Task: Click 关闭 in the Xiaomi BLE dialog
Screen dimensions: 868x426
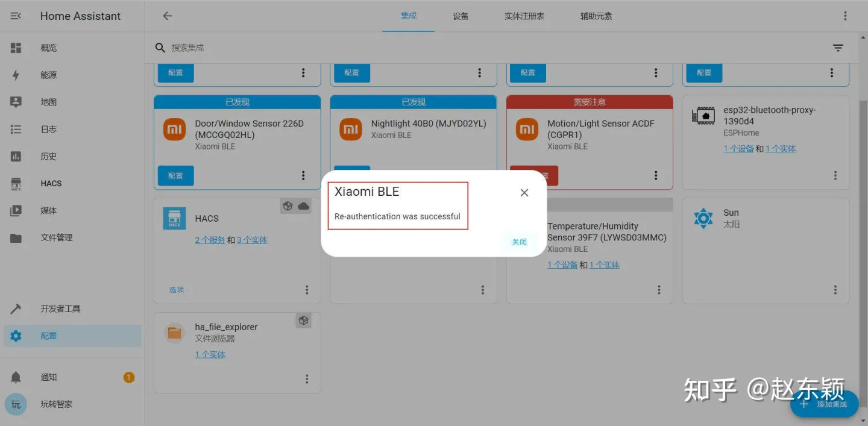Action: pyautogui.click(x=519, y=242)
